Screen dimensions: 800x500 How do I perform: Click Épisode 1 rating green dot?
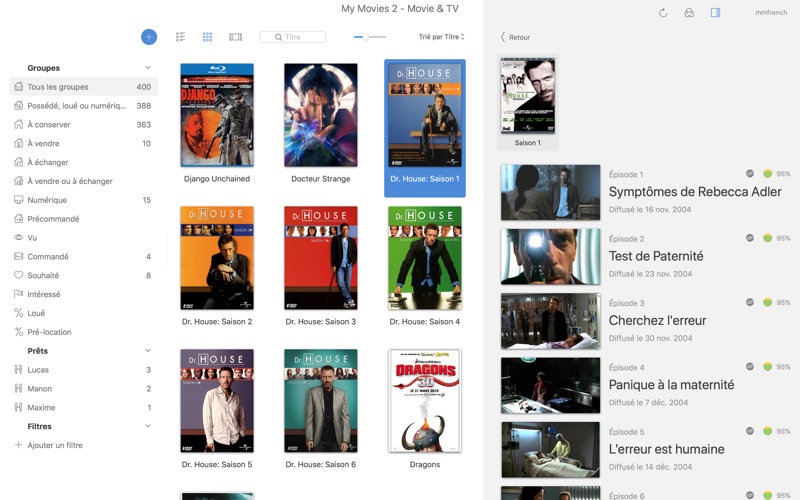(x=767, y=173)
